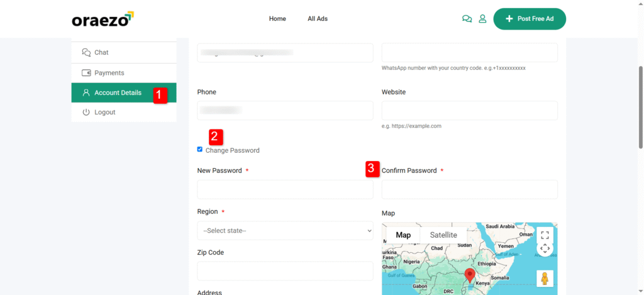Expand the Region select state dropdown
Screen dimensions: 644x295
pyautogui.click(x=285, y=231)
